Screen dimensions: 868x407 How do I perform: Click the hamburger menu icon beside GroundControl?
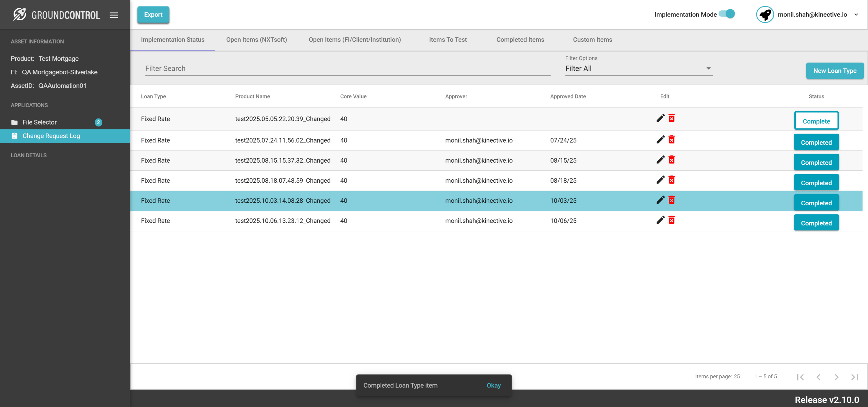click(114, 15)
